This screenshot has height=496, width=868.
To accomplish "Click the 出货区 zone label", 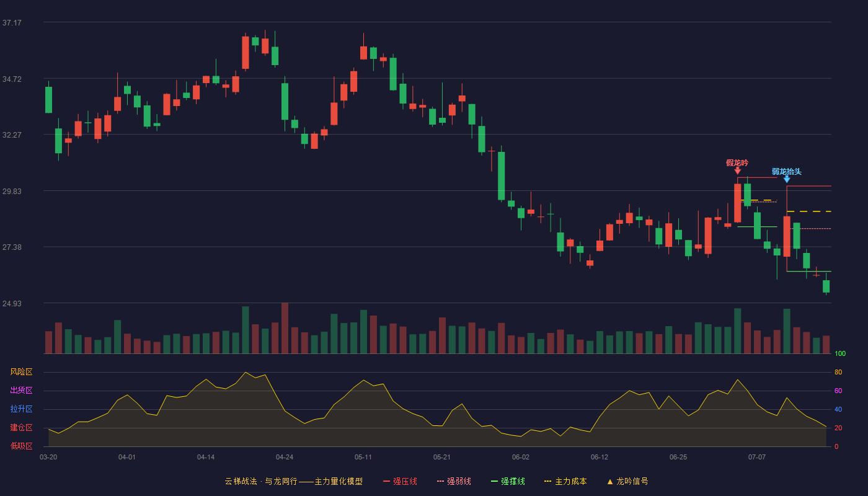I will (x=21, y=391).
